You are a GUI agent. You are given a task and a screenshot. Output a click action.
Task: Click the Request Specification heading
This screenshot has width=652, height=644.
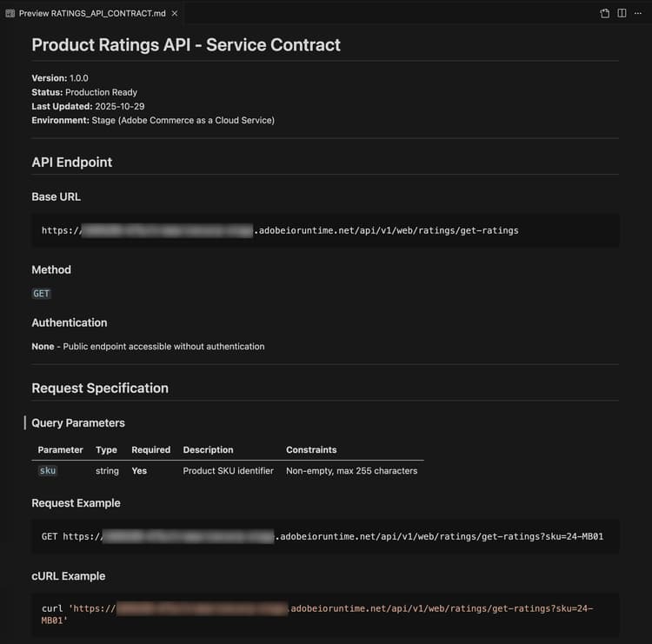[x=100, y=388]
